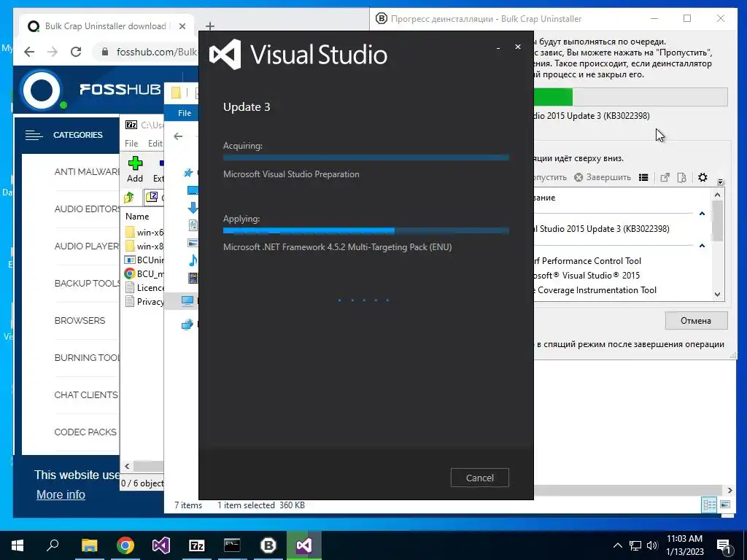The width and height of the screenshot is (747, 560).
Task: Click the More info cookie link
Action: coord(61,495)
